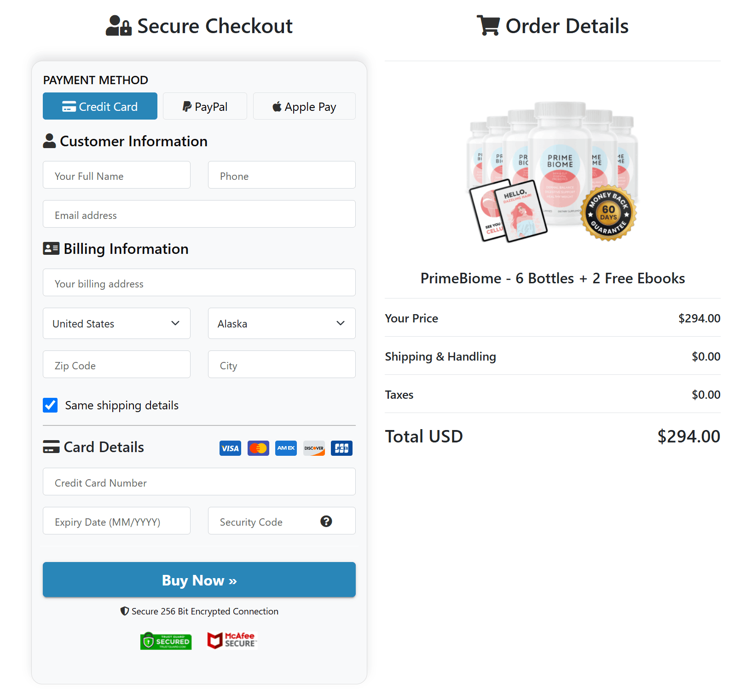Click the Secure 256 Bit Encrypted Connection text

point(199,611)
